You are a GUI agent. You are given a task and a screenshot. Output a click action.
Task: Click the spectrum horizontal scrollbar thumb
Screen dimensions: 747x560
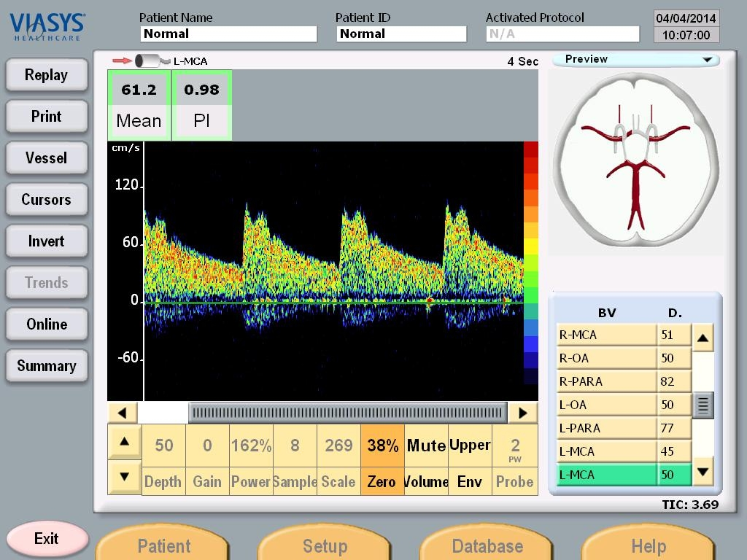click(347, 413)
